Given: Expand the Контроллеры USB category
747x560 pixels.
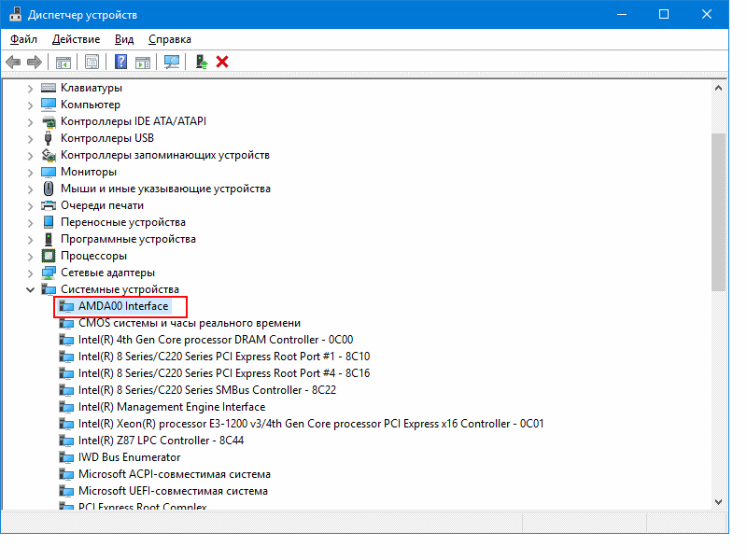Looking at the screenshot, I should [x=30, y=138].
